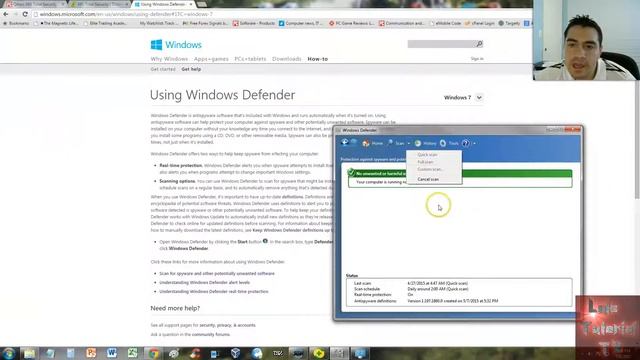The height and width of the screenshot is (360, 640).
Task: Click the Chrome reload button
Action: pos(25,14)
